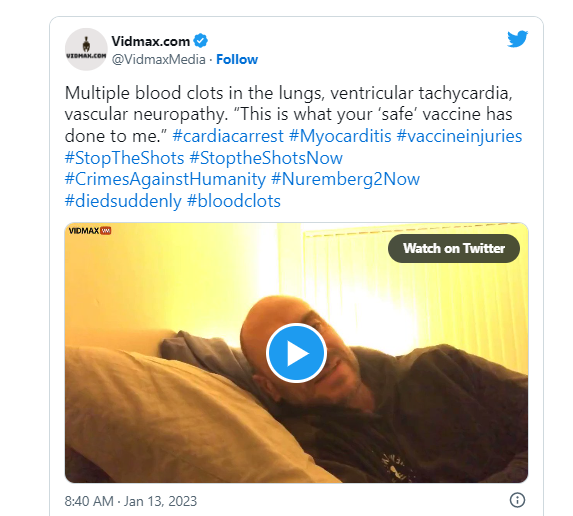
Task: Open the #StoptheShotsNow hashtag
Action: (x=266, y=158)
